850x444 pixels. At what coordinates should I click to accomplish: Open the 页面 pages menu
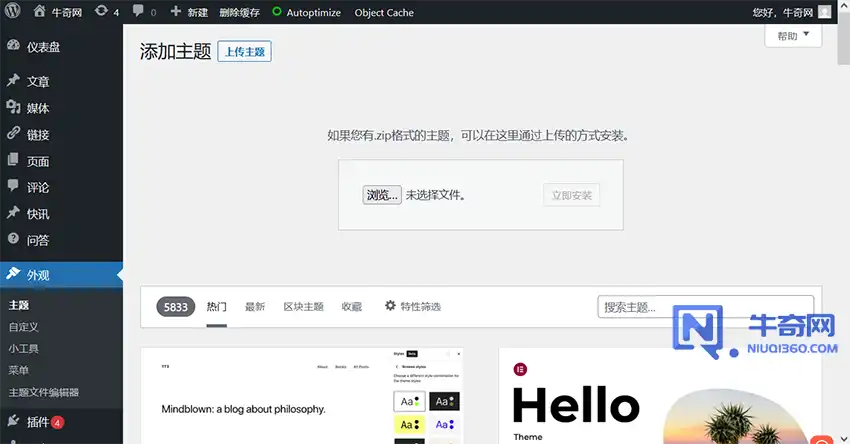38,161
